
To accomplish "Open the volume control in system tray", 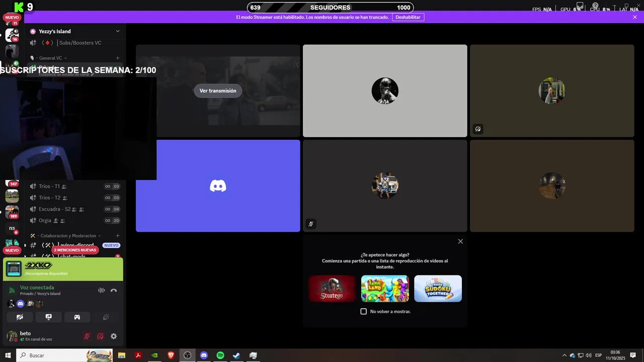I will [x=589, y=355].
